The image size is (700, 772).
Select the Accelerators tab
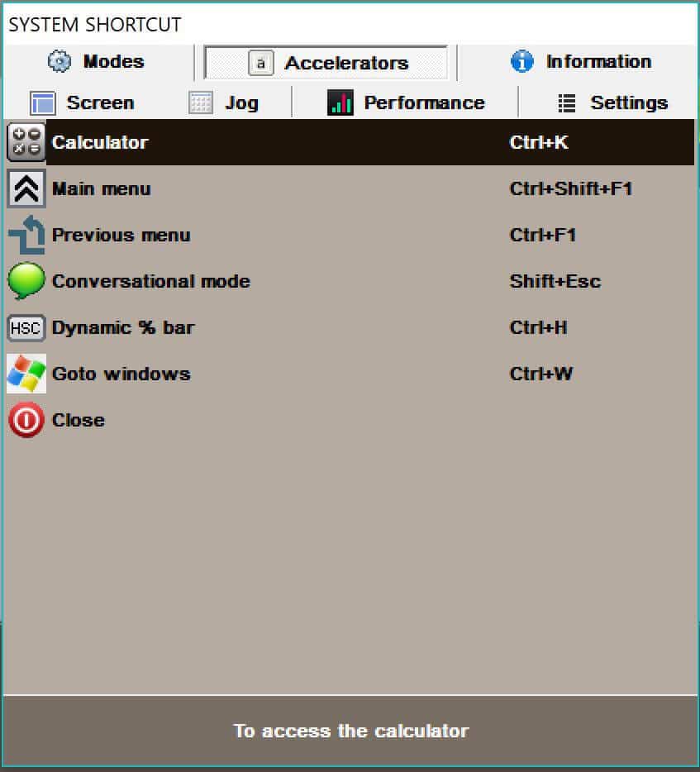(x=326, y=63)
